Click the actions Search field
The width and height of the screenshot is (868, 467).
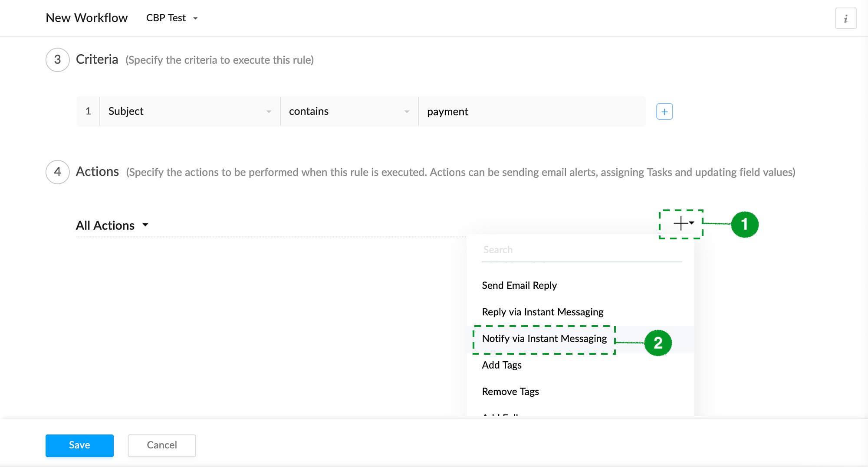(582, 250)
